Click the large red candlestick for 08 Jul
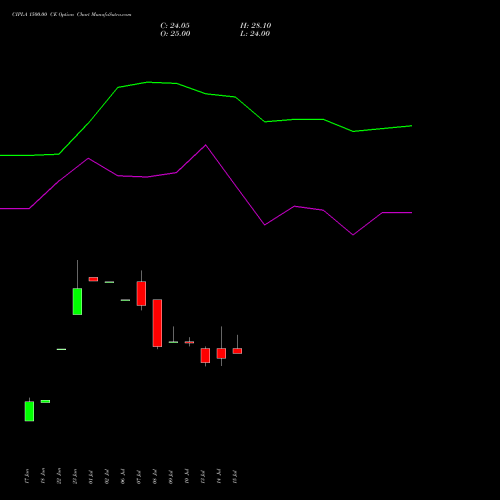 (157, 323)
